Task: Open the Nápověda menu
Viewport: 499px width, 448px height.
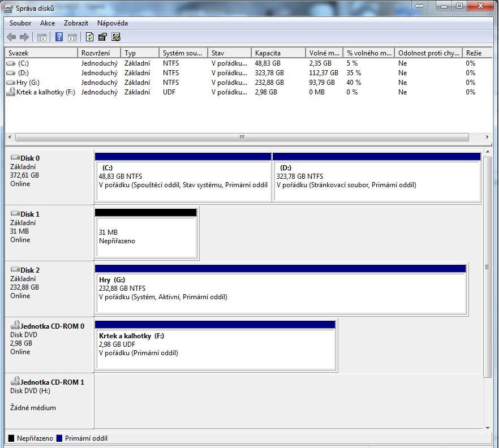Action: [112, 23]
